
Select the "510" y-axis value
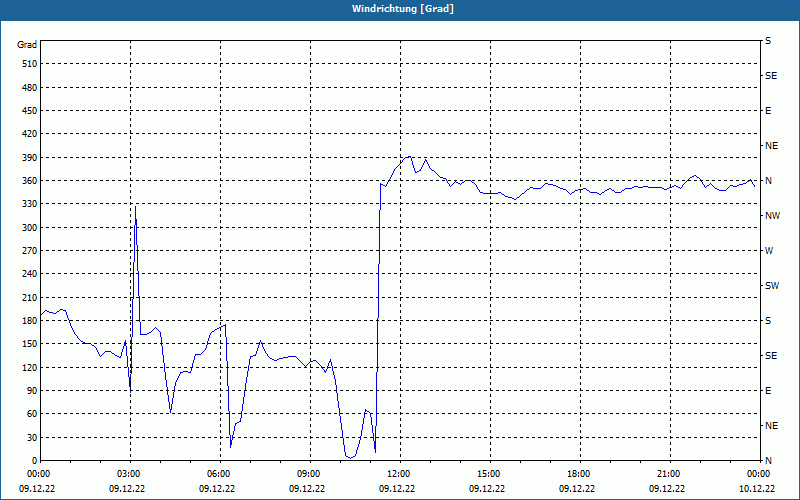[30, 64]
